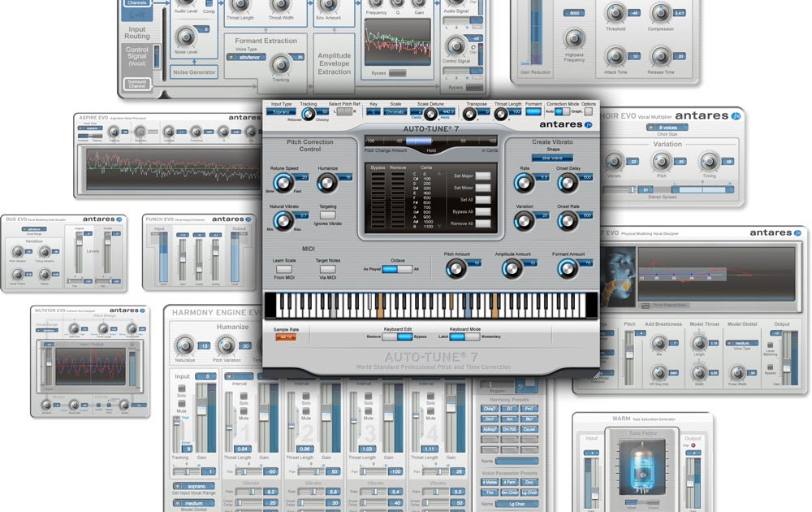Screen dimensions: 812x512
Task: Click the Set Major button
Action: [x=482, y=176]
